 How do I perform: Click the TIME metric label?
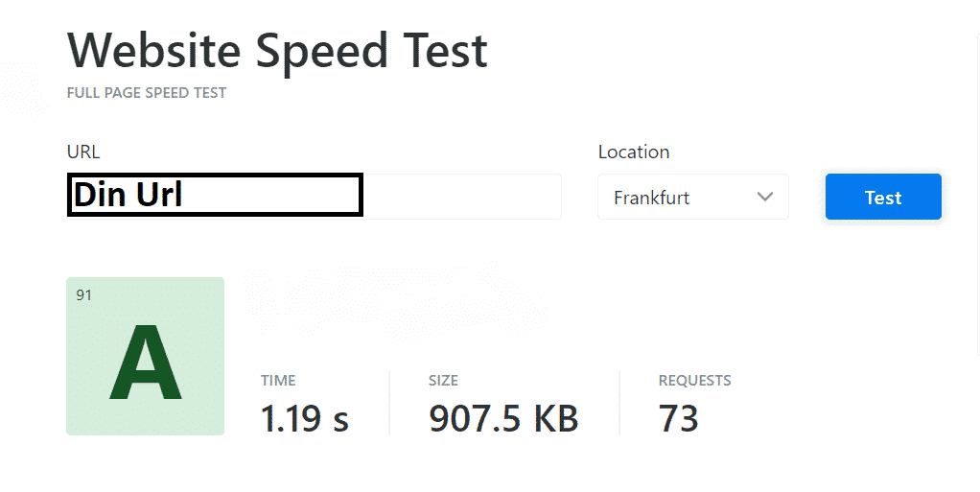pos(278,381)
